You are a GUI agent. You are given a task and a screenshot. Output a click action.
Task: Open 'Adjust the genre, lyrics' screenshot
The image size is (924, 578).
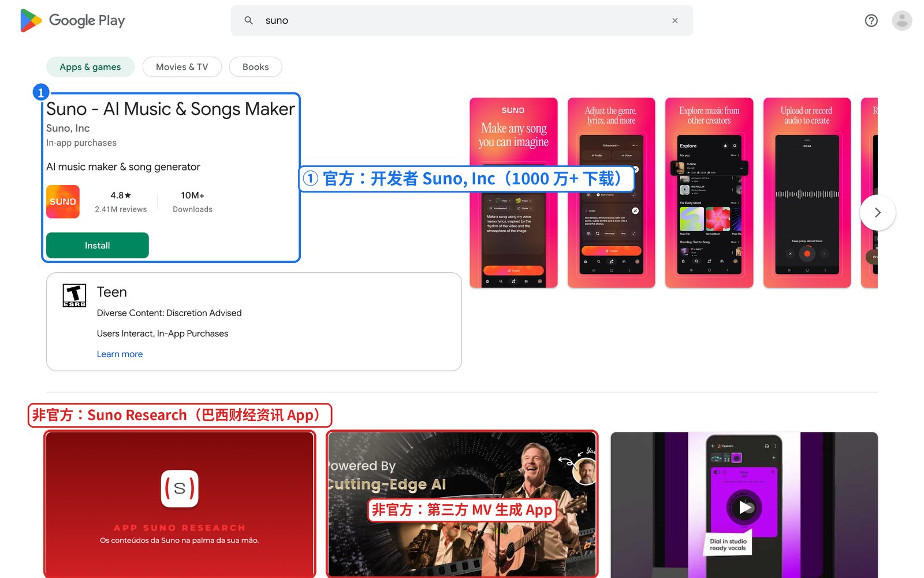[x=611, y=192]
